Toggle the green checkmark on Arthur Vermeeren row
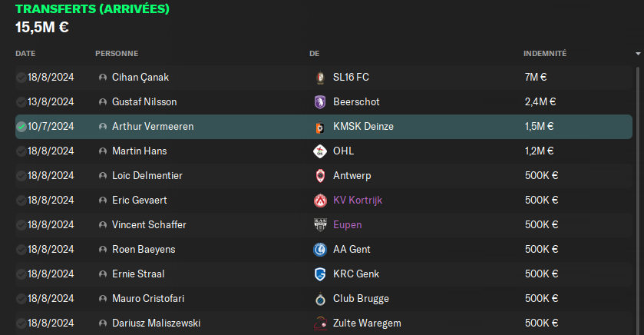 click(21, 127)
